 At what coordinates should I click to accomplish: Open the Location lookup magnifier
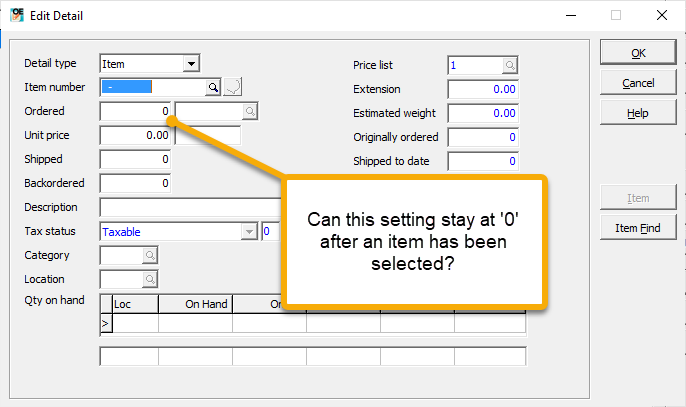click(150, 280)
